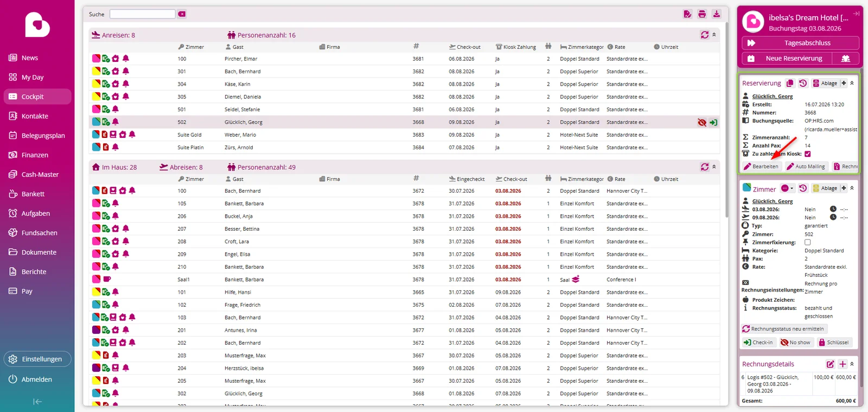868x412 pixels.
Task: Click the signature document icon beside the printer
Action: point(687,14)
